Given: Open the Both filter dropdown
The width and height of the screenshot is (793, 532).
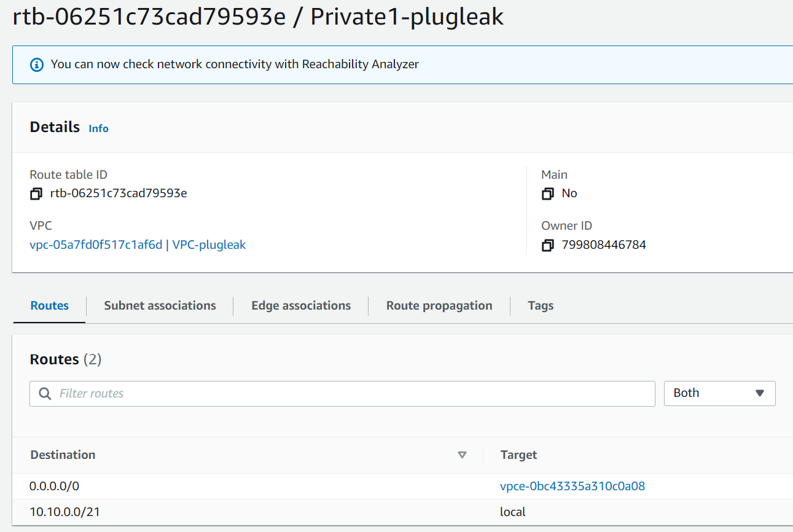Looking at the screenshot, I should [719, 393].
